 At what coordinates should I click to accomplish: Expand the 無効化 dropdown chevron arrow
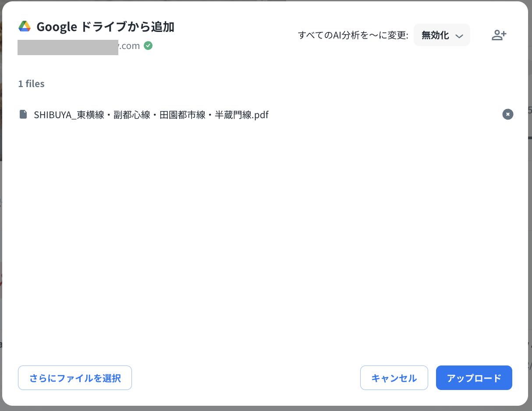coord(459,36)
